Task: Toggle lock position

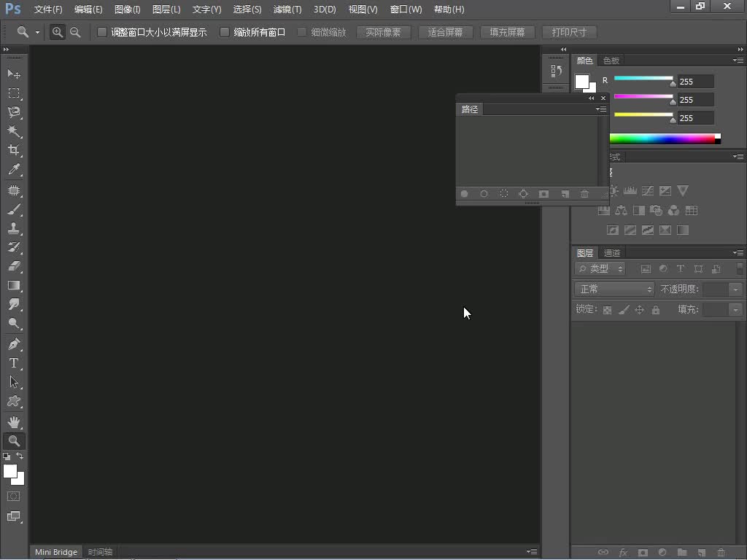Action: 639,310
